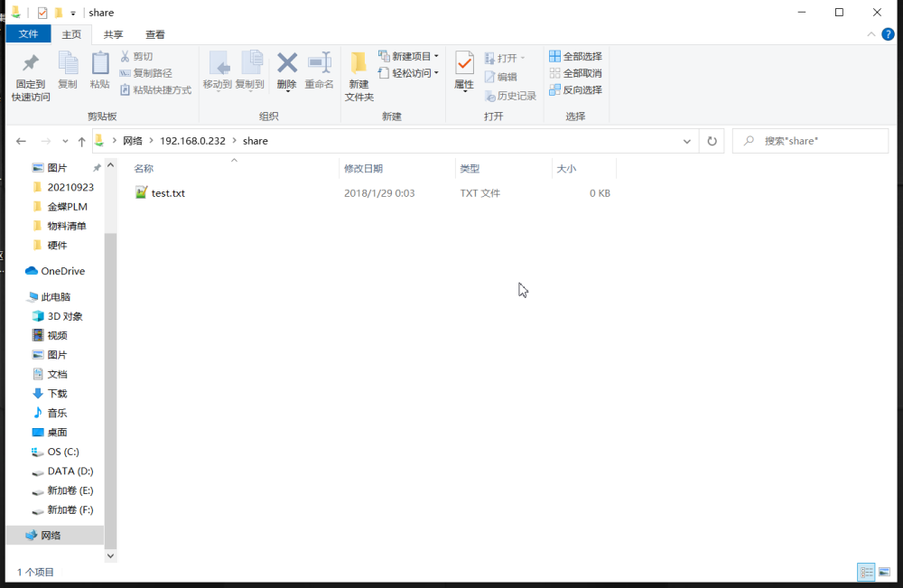Open OneDrive in navigation pane
Viewport: 903px width, 588px height.
62,271
